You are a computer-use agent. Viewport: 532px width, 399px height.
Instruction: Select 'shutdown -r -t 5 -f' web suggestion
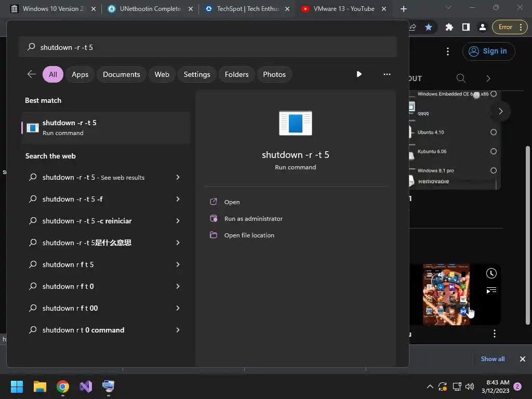105,199
